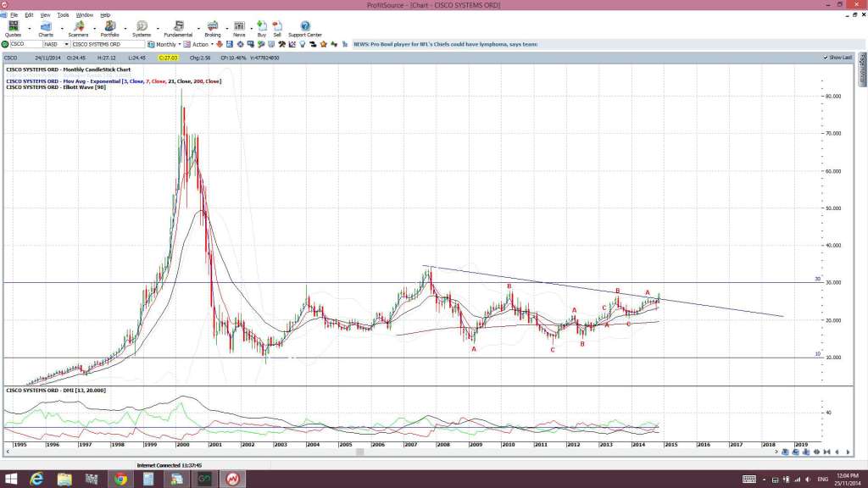Move chart right with the right triangle button
The image size is (868, 488).
(848, 452)
